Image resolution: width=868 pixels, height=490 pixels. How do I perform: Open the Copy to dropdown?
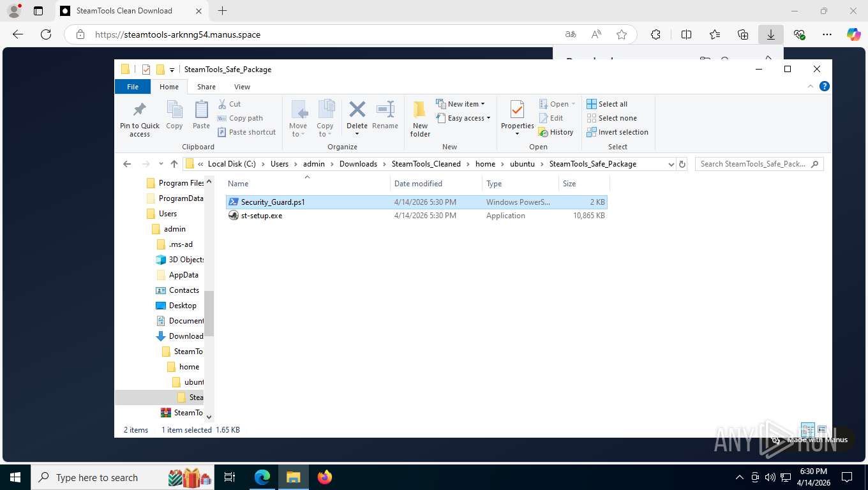coord(325,119)
